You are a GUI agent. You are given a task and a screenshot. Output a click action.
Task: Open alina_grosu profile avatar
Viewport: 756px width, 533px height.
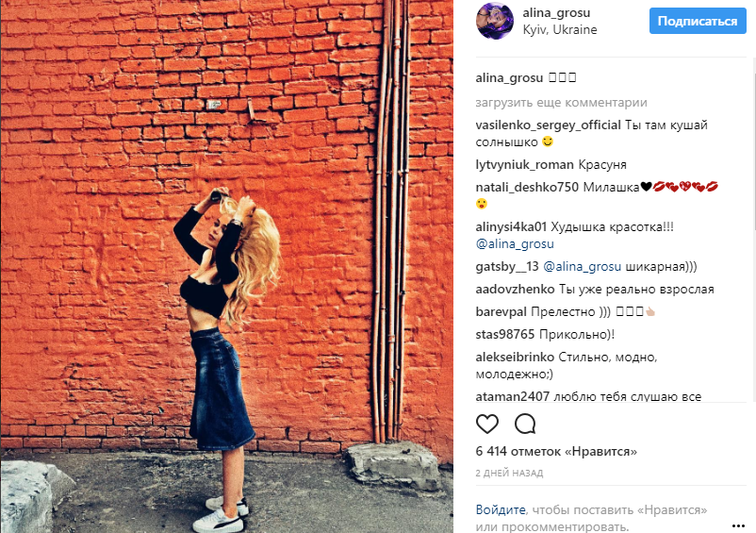pos(495,21)
